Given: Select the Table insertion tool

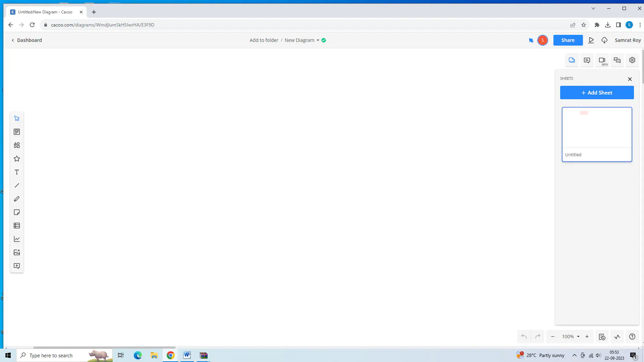Looking at the screenshot, I should (x=17, y=226).
